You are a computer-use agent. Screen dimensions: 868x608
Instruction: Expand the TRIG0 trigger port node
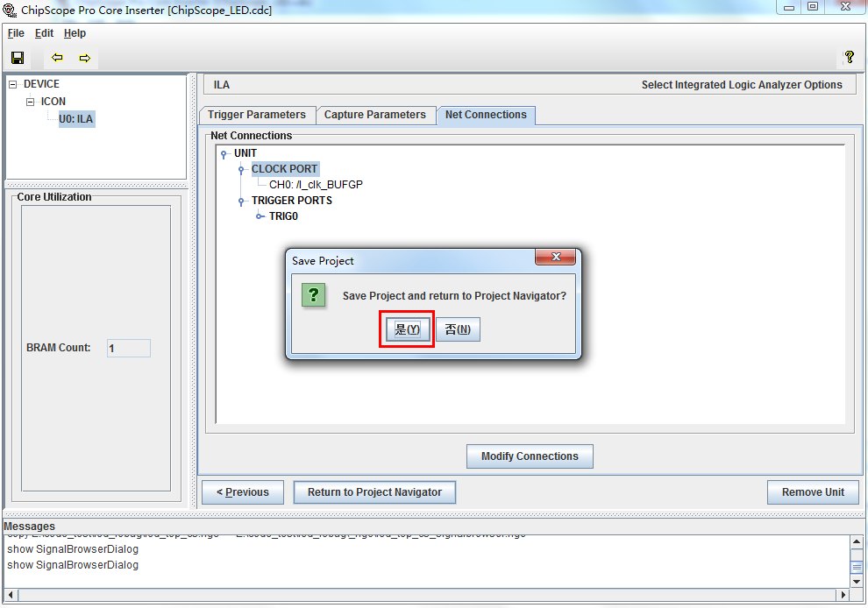[x=259, y=216]
